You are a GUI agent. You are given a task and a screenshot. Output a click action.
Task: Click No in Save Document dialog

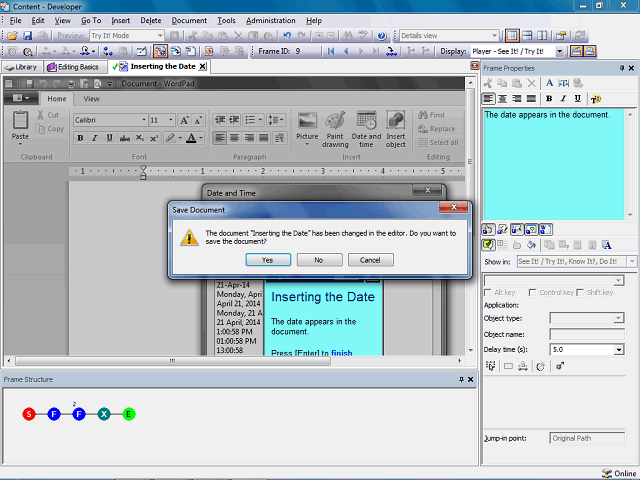[319, 260]
